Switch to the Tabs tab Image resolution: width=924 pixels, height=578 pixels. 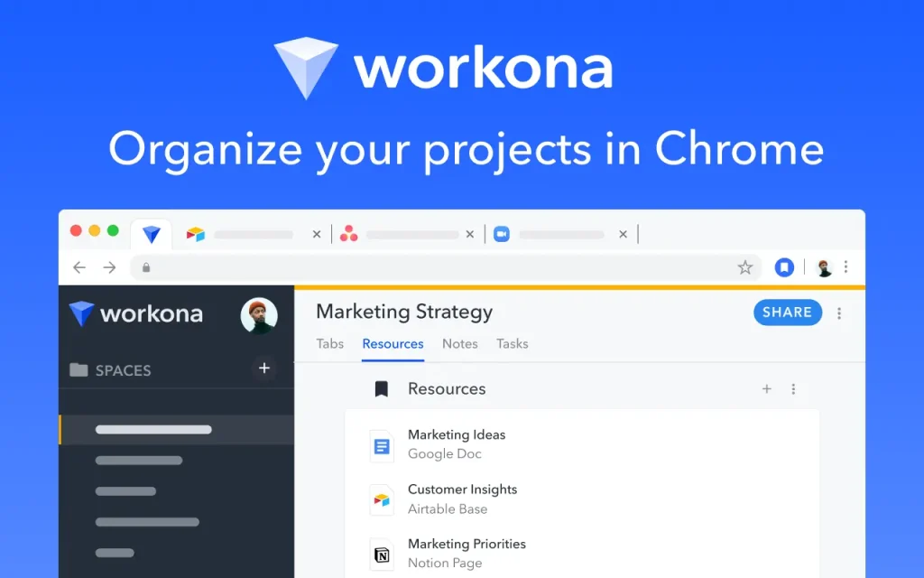[x=329, y=344]
